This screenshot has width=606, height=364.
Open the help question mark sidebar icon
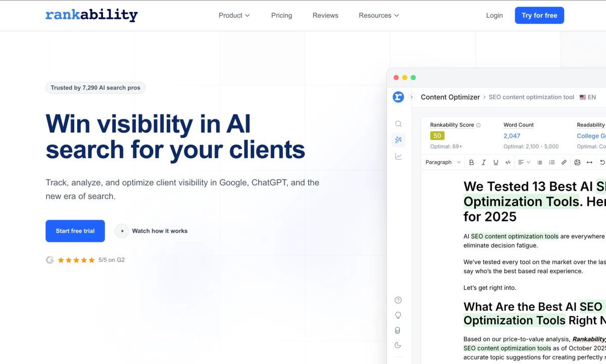click(398, 300)
